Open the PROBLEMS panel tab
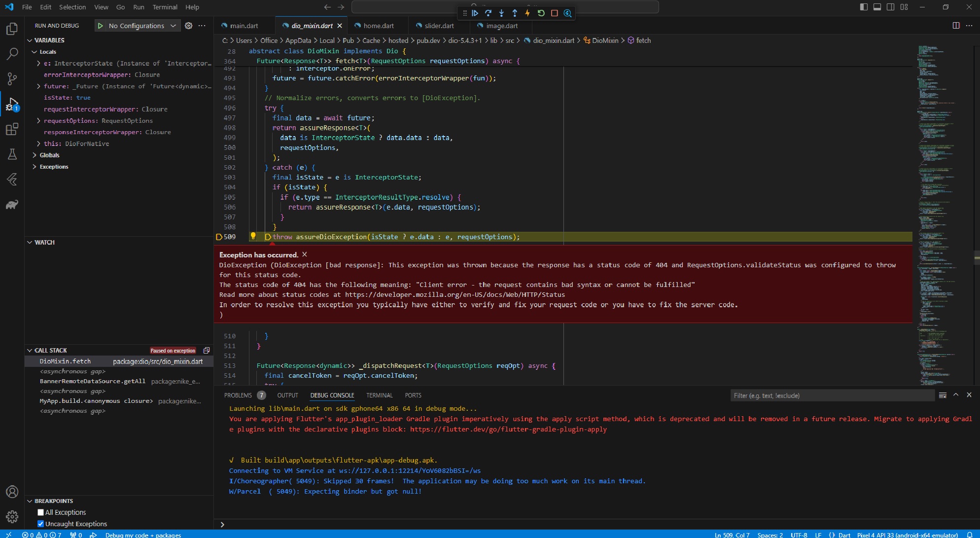Image resolution: width=980 pixels, height=538 pixels. tap(238, 395)
